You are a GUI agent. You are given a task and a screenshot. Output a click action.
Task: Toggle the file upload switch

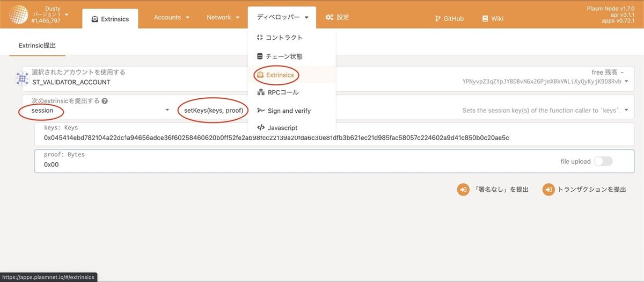603,161
